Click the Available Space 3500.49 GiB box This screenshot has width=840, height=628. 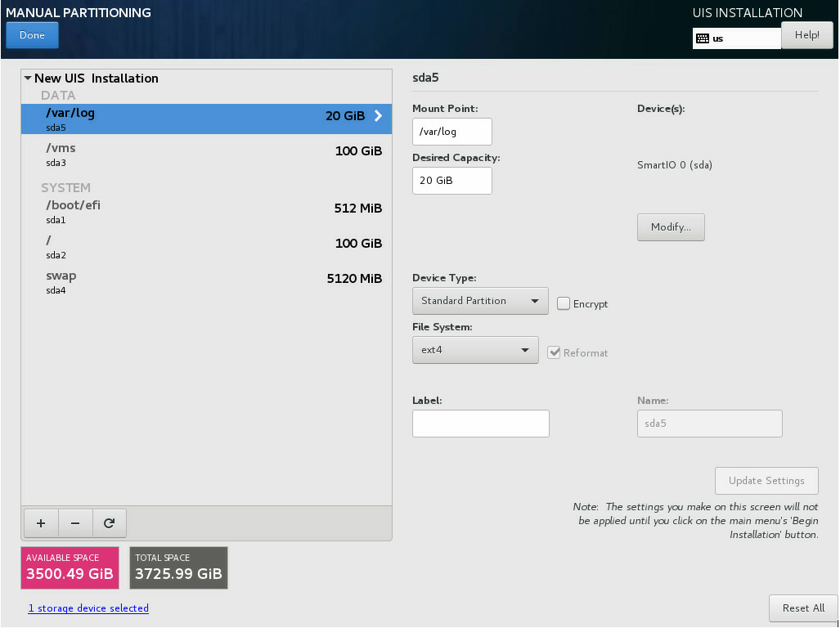tap(70, 567)
